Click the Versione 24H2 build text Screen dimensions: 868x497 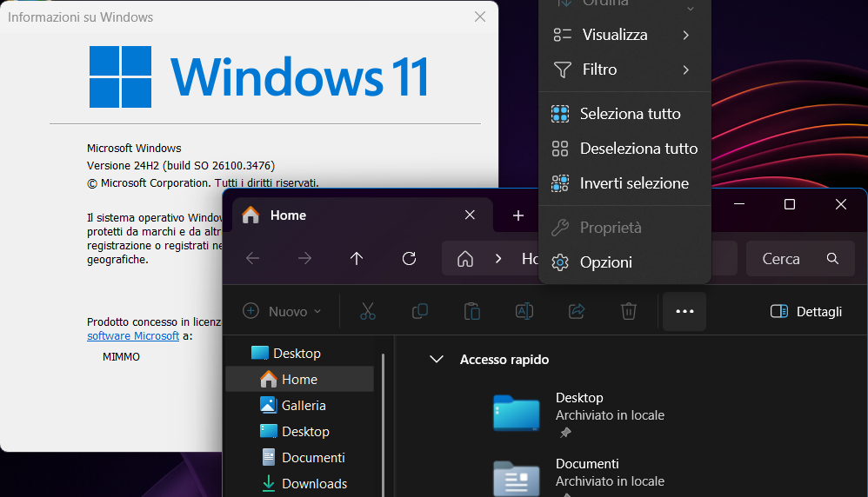180,165
